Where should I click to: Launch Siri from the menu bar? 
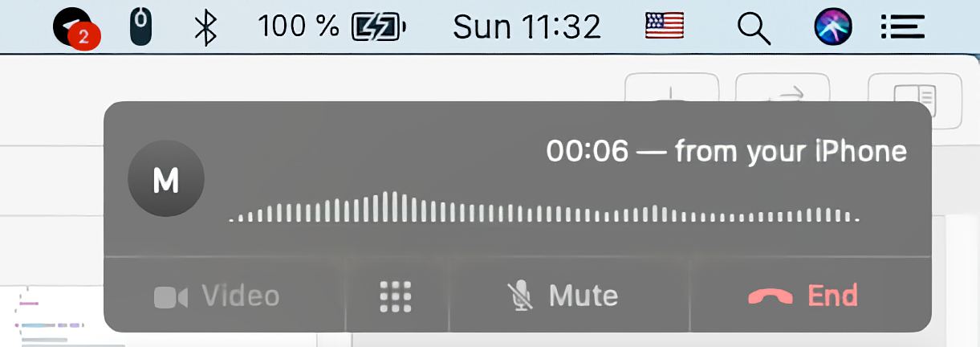pos(833,27)
